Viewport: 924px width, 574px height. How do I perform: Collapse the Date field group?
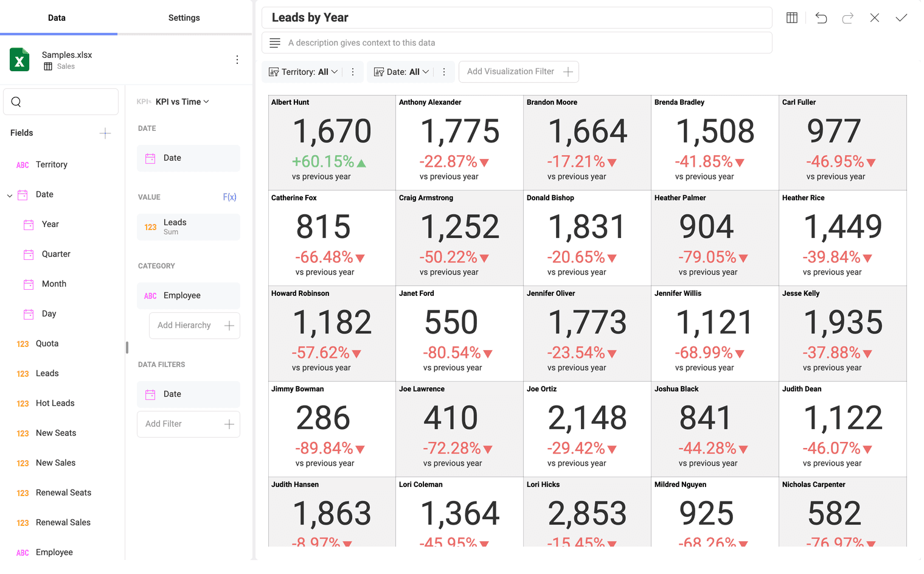coord(10,195)
